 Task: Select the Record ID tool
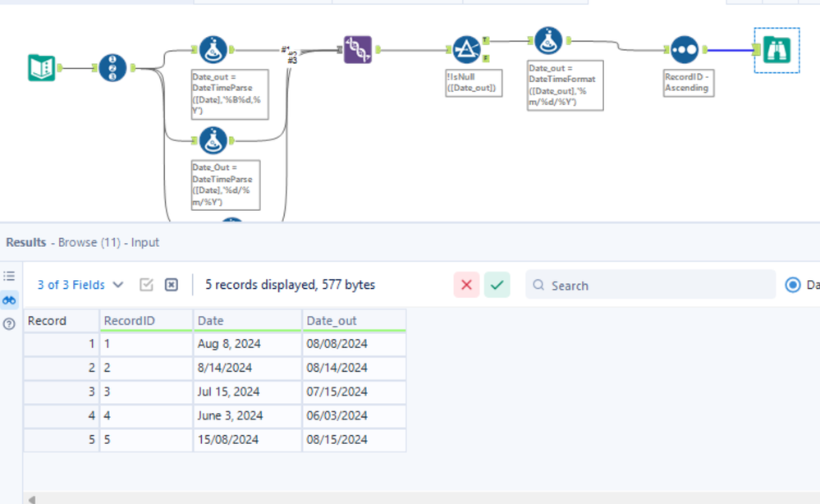112,67
